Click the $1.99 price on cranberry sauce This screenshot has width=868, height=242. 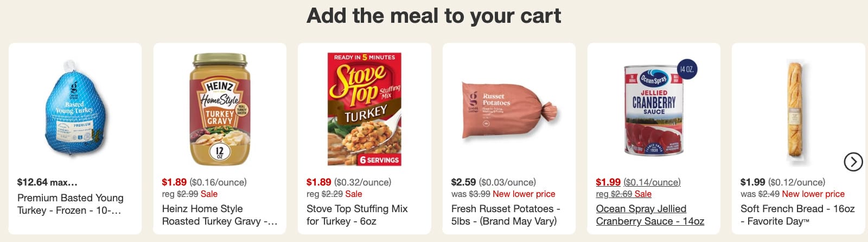click(x=608, y=182)
